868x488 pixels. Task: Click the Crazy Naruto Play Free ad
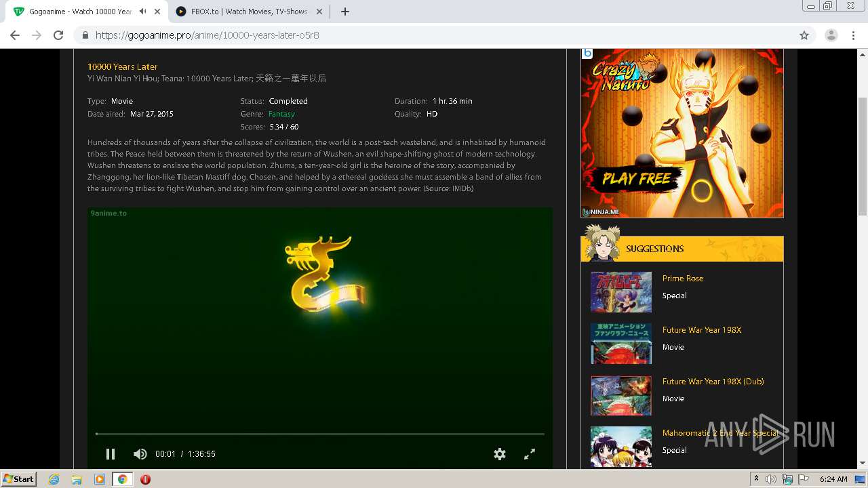click(x=682, y=133)
